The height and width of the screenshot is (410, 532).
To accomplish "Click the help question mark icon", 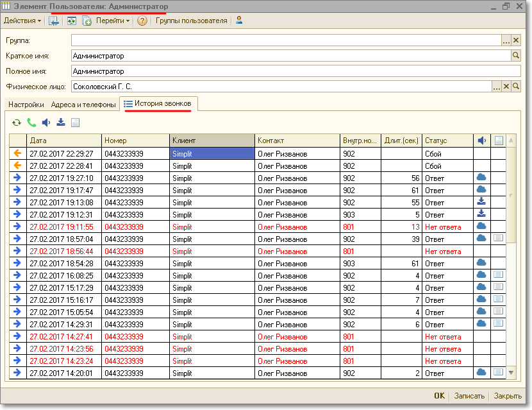I will [142, 21].
